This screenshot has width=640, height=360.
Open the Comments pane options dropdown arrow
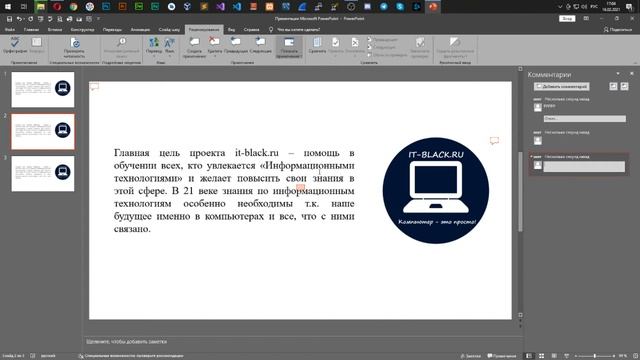tap(618, 74)
